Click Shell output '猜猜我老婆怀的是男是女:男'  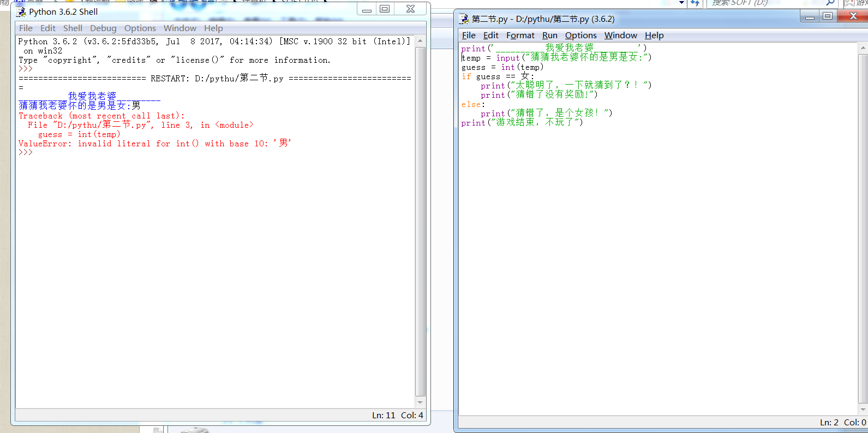pyautogui.click(x=80, y=106)
